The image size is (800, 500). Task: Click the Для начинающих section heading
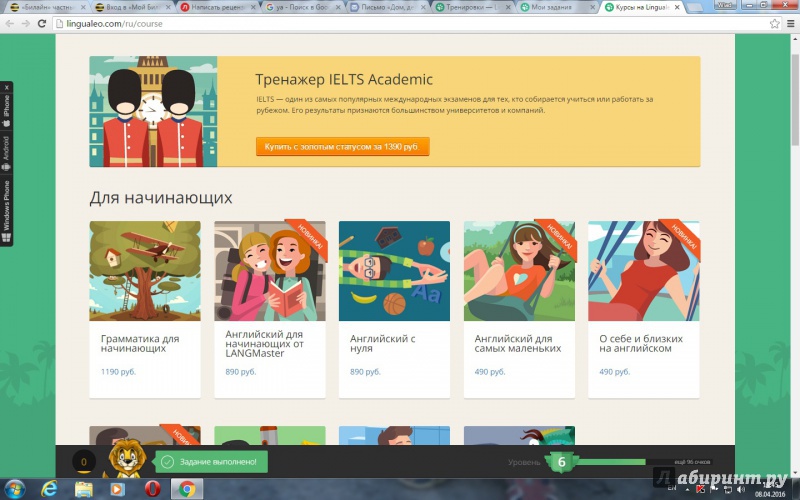tap(161, 197)
